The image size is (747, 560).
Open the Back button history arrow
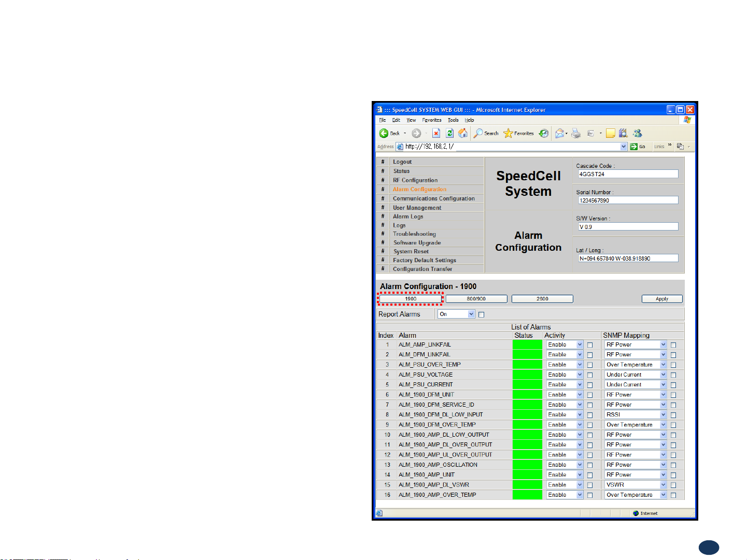(x=405, y=133)
